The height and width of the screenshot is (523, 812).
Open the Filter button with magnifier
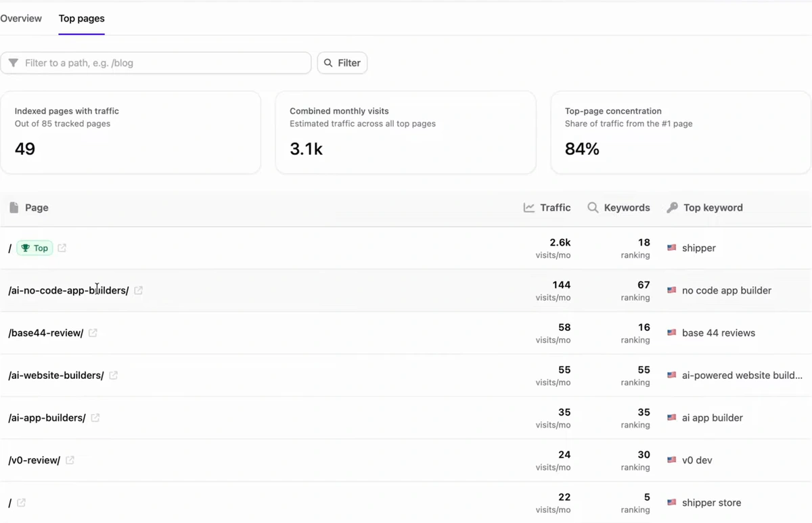[342, 63]
